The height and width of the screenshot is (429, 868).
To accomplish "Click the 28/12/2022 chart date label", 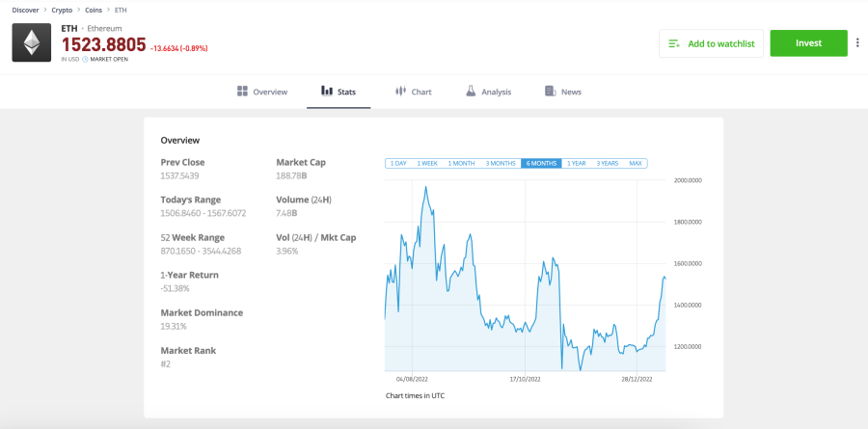I will (637, 380).
